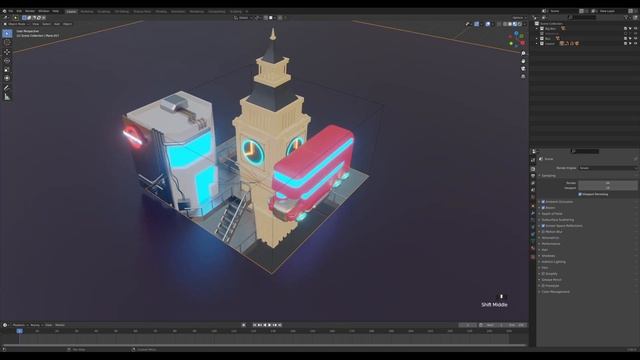Toggle Ambient Occlusion checkbox

pyautogui.click(x=543, y=202)
